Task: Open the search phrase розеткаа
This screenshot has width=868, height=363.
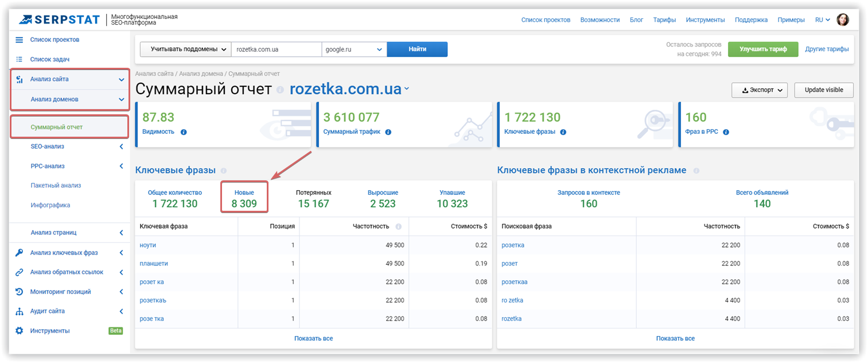Action: 515,282
